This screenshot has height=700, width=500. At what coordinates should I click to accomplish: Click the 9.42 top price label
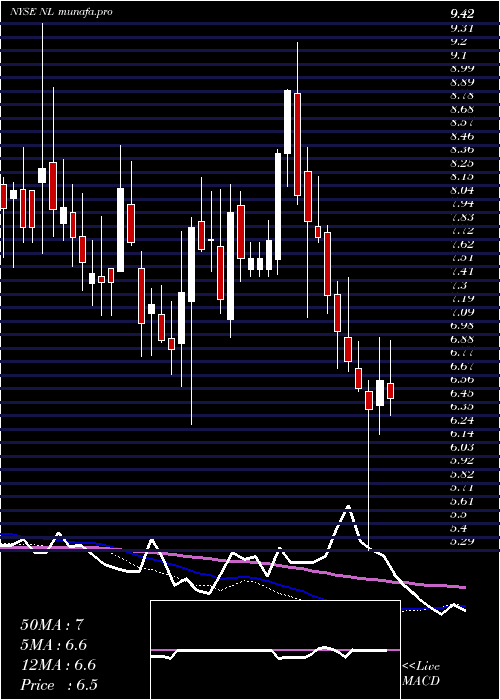(462, 14)
